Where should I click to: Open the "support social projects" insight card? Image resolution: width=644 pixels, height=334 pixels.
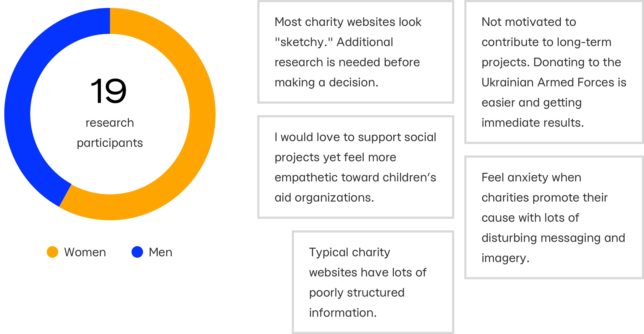click(x=356, y=167)
